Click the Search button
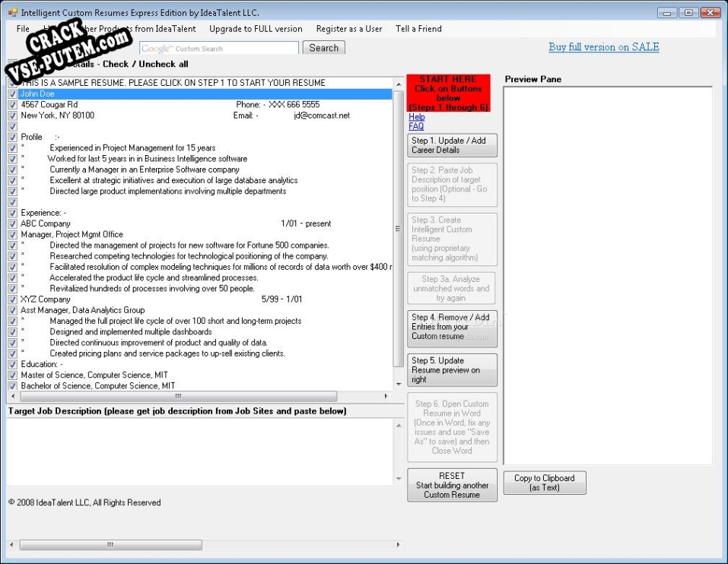Viewport: 728px width, 564px height. 323,48
